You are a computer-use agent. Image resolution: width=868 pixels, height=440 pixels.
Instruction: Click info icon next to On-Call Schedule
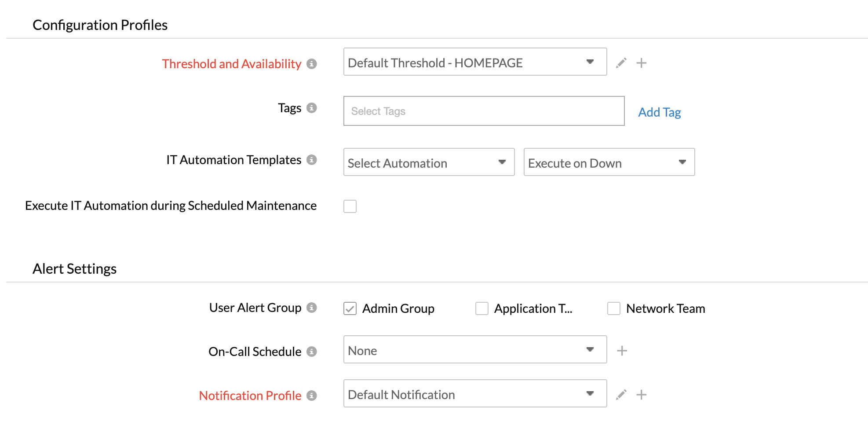click(x=312, y=352)
